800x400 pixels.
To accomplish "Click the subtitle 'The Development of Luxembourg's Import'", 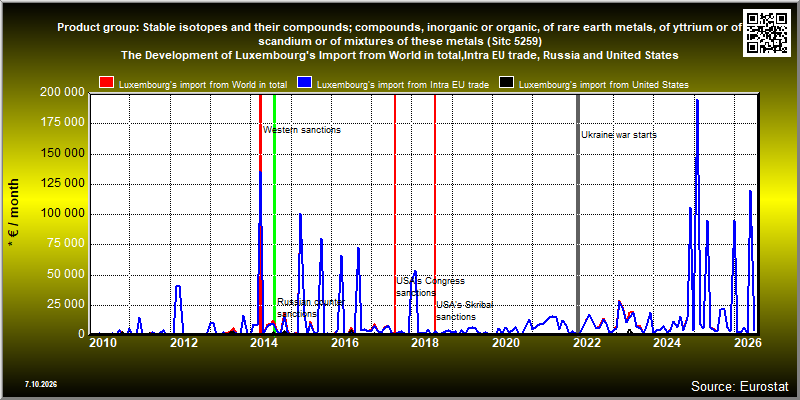I will click(x=399, y=56).
